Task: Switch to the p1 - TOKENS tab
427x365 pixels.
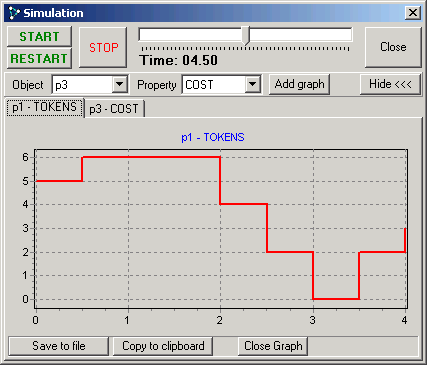Action: pyautogui.click(x=45, y=107)
